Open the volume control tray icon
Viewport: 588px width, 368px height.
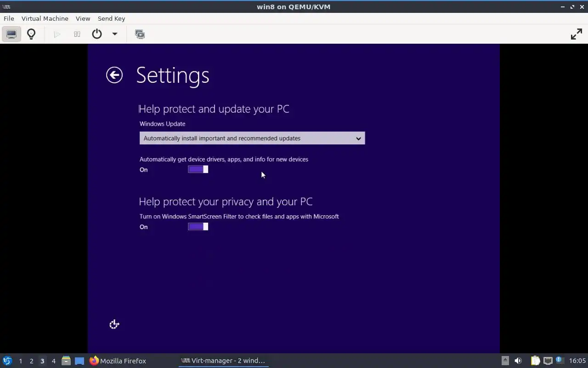518,361
